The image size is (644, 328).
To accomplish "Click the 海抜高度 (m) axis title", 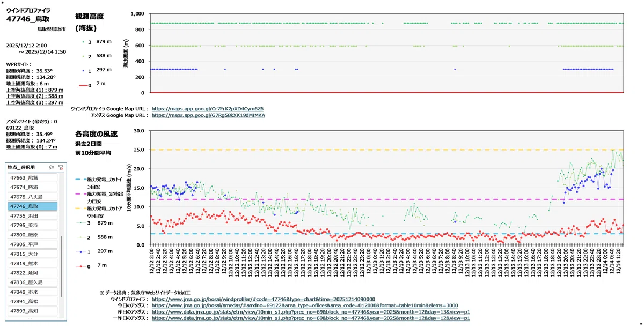I will (126, 53).
